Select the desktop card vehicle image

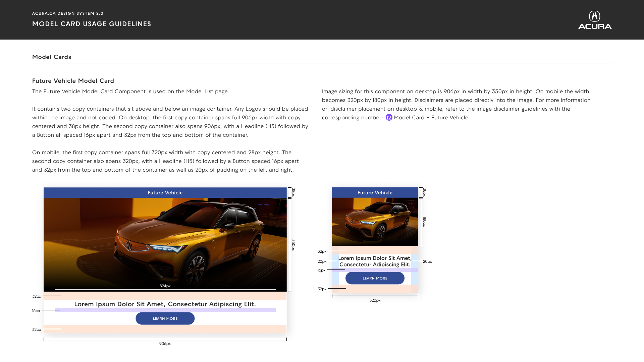click(165, 245)
